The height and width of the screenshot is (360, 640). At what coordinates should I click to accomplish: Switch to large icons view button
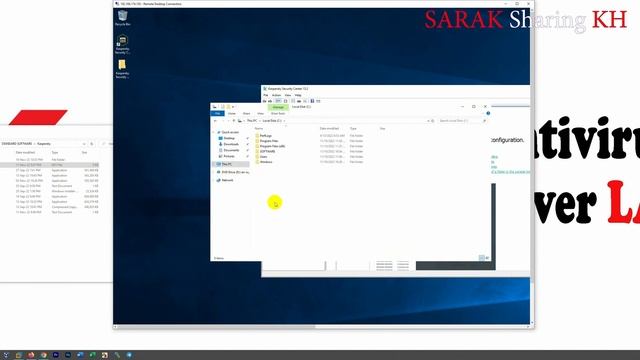pyautogui.click(x=487, y=258)
